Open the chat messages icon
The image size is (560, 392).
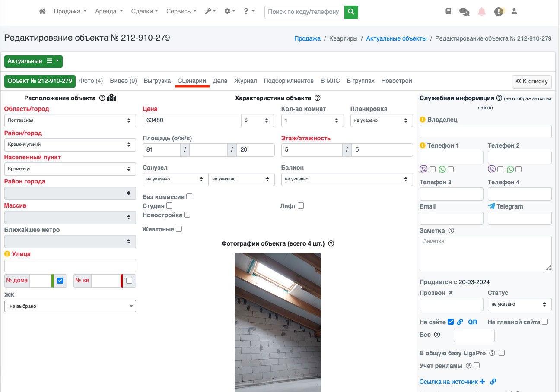click(x=465, y=12)
